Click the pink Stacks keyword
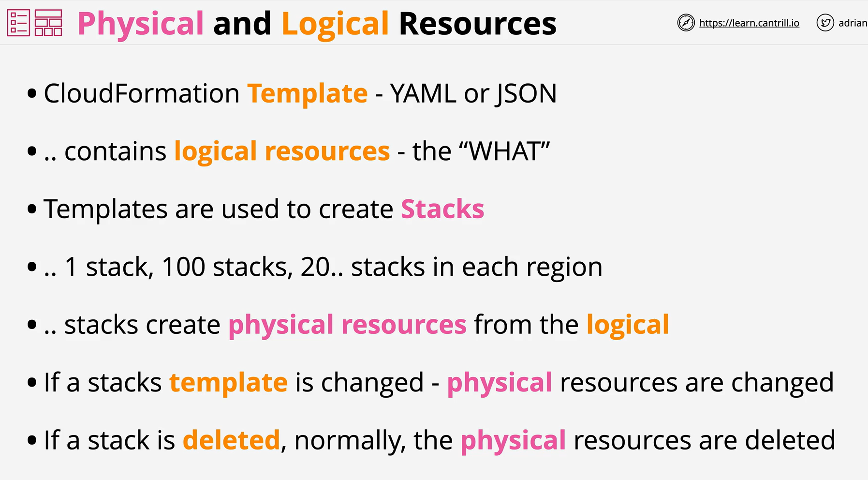Viewport: 868px width, 480px height. coord(442,209)
